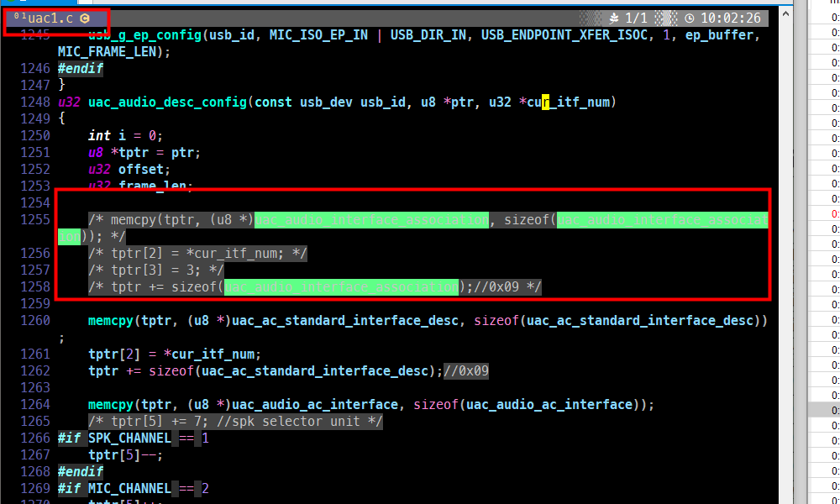This screenshot has height=504, width=840.
Task: Click the "u32 offset;" declaration
Action: [129, 169]
